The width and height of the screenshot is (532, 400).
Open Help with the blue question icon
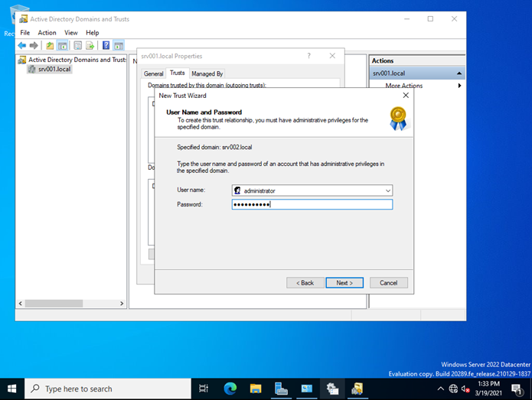pyautogui.click(x=106, y=45)
